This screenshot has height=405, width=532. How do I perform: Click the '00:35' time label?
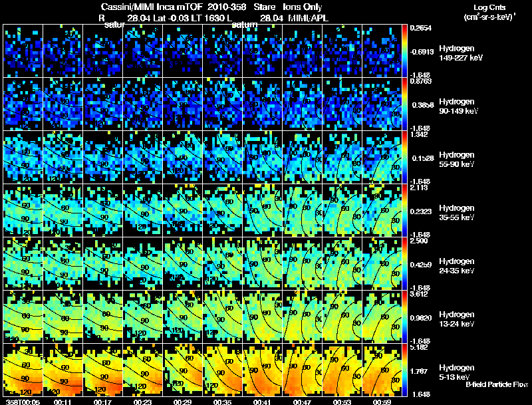coord(222,402)
